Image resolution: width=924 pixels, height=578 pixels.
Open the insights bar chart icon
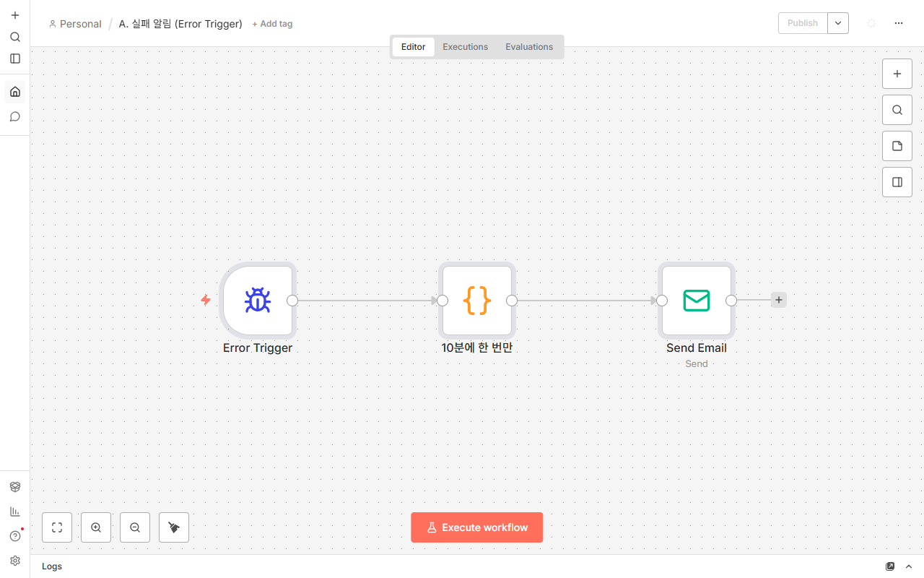pyautogui.click(x=15, y=512)
